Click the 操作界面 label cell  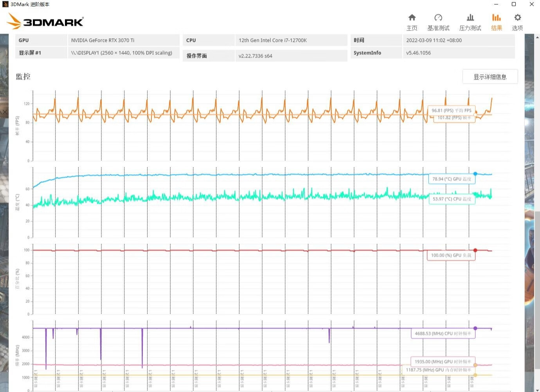pos(209,56)
